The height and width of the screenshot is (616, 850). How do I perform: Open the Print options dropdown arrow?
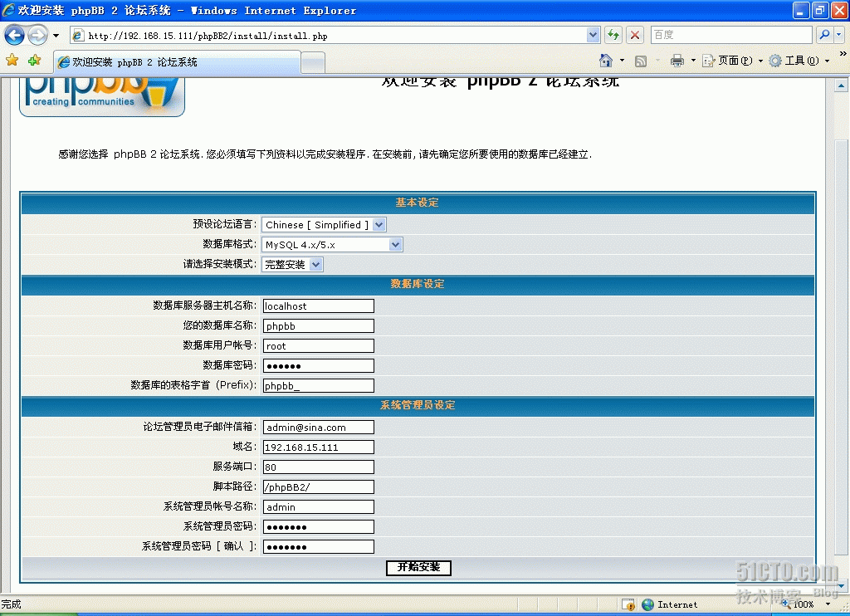(x=693, y=61)
